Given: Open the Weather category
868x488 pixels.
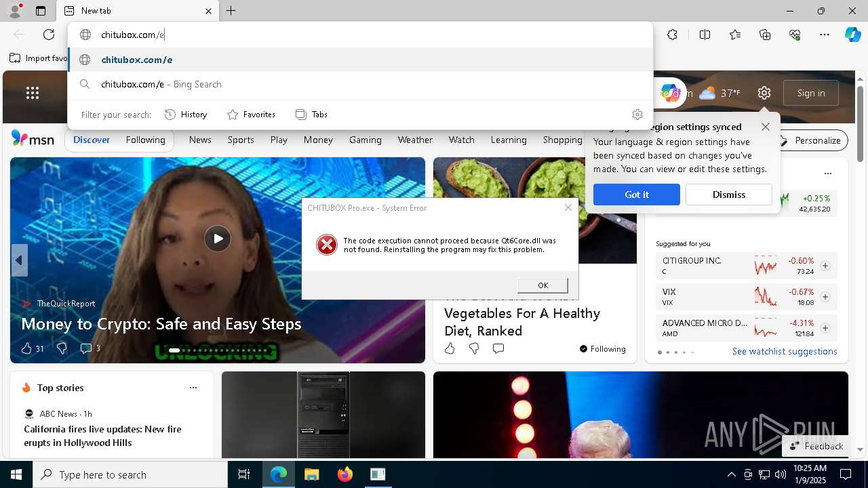Looking at the screenshot, I should point(415,140).
